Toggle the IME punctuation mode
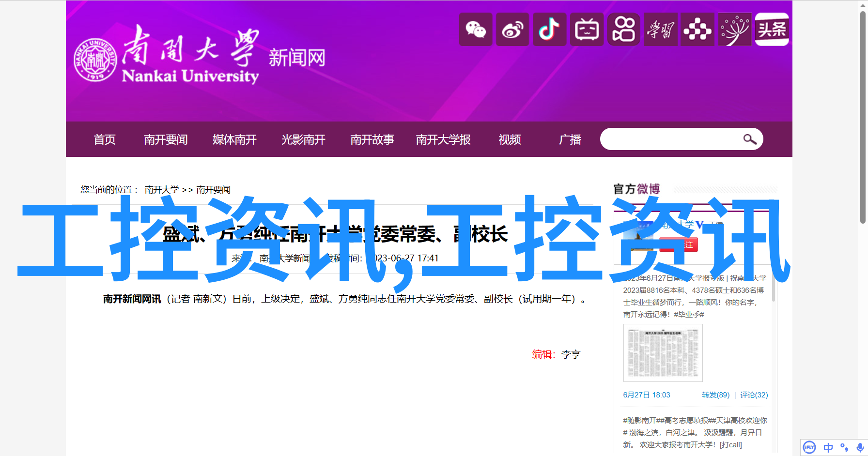Viewport: 868px width, 456px height. click(x=844, y=447)
